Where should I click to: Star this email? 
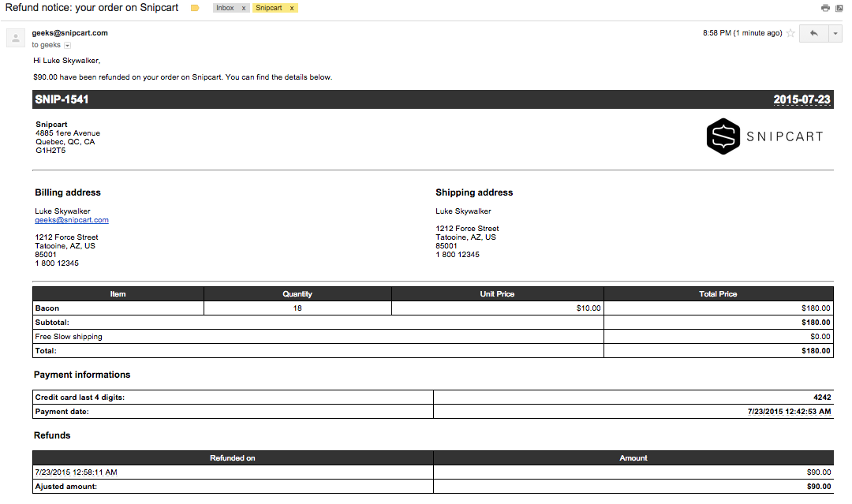click(x=790, y=33)
